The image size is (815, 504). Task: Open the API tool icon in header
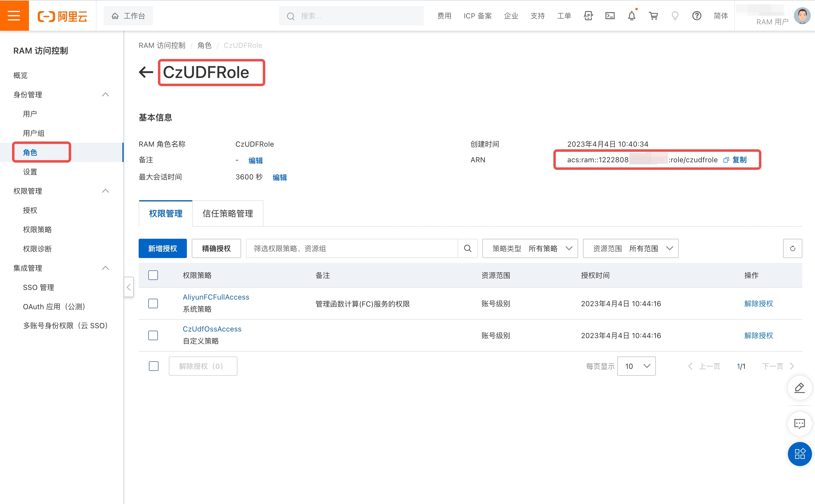[588, 16]
